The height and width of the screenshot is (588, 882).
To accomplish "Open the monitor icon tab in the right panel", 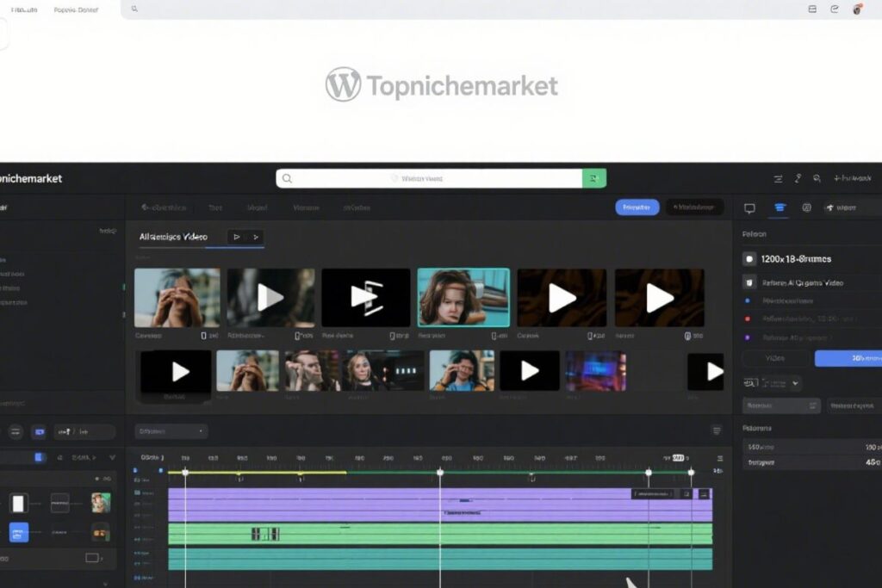I will [749, 208].
